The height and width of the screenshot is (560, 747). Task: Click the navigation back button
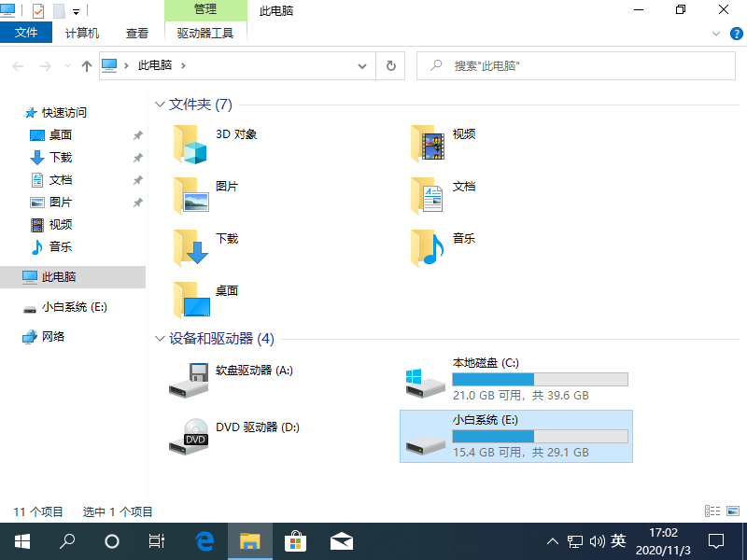tap(17, 66)
